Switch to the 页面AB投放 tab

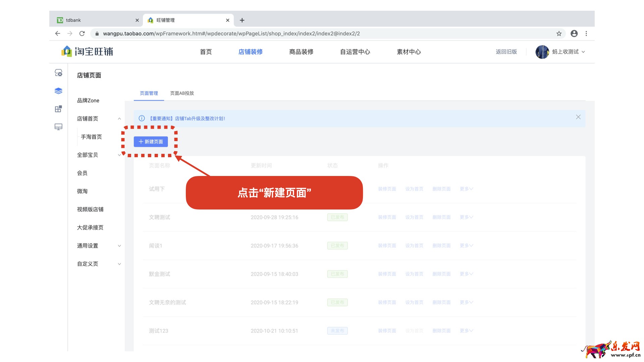pyautogui.click(x=182, y=93)
